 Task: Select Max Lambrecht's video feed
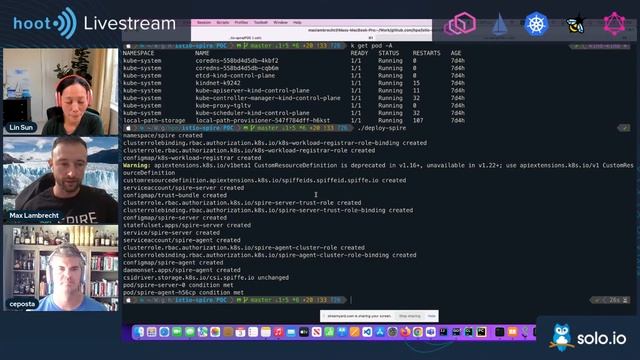pyautogui.click(x=60, y=180)
